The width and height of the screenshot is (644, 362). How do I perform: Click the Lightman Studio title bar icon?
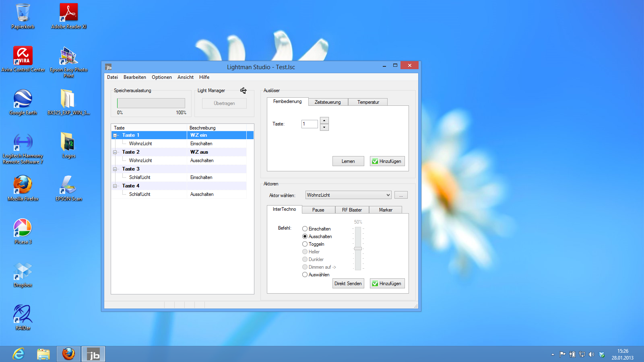point(109,67)
